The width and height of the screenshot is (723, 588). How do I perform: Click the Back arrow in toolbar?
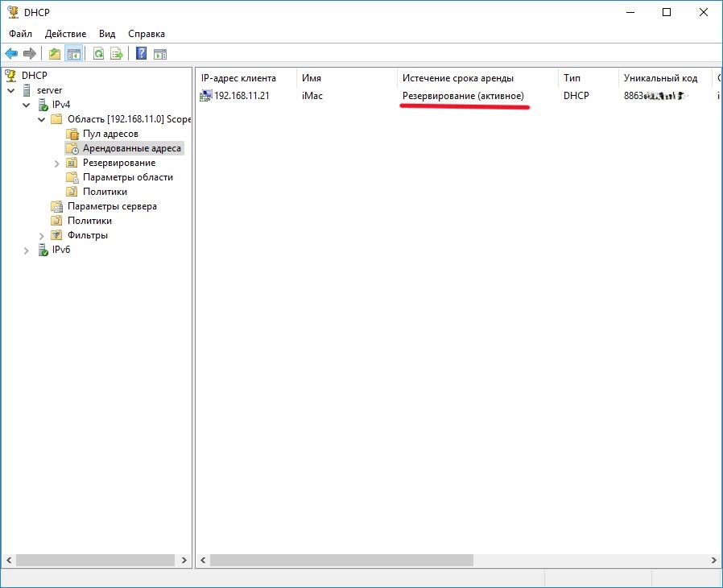[x=11, y=54]
